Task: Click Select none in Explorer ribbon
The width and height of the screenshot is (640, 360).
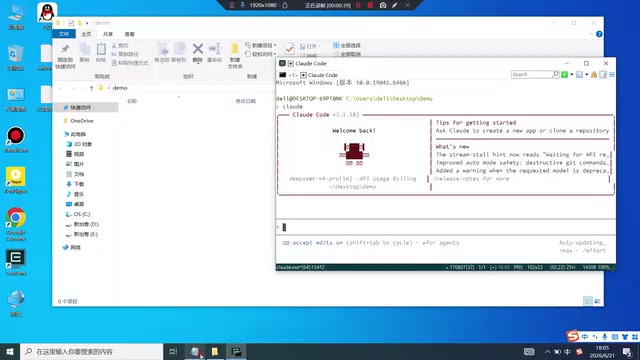Action: pyautogui.click(x=347, y=54)
